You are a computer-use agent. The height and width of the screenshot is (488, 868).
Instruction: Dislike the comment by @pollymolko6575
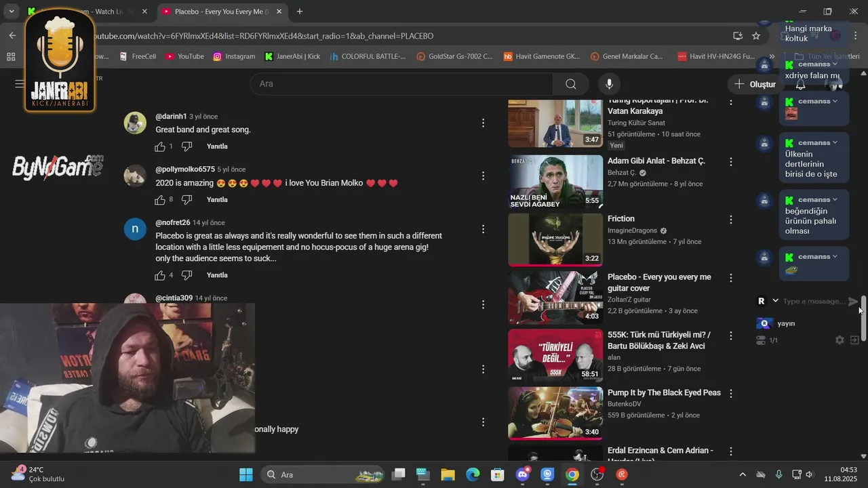(187, 200)
